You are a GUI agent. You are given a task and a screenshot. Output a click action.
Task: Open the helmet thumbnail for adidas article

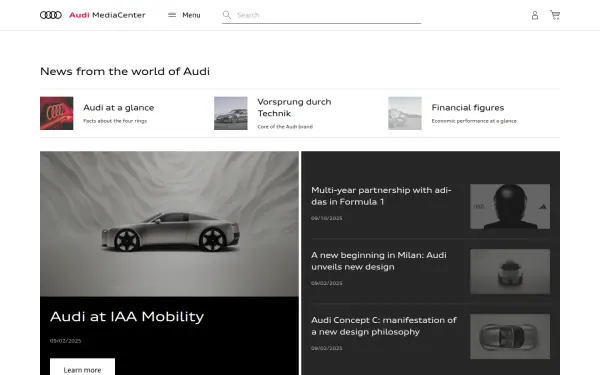tap(510, 207)
